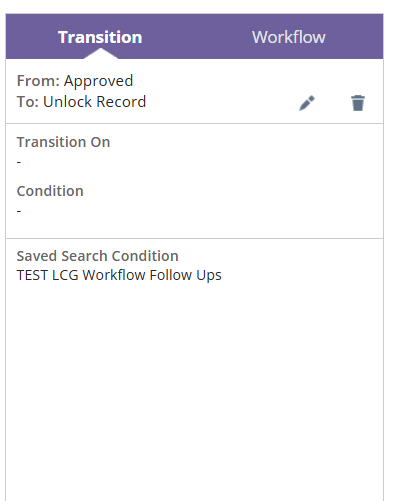Edit the transition with the pencil icon
The width and height of the screenshot is (398, 501).
tap(307, 103)
